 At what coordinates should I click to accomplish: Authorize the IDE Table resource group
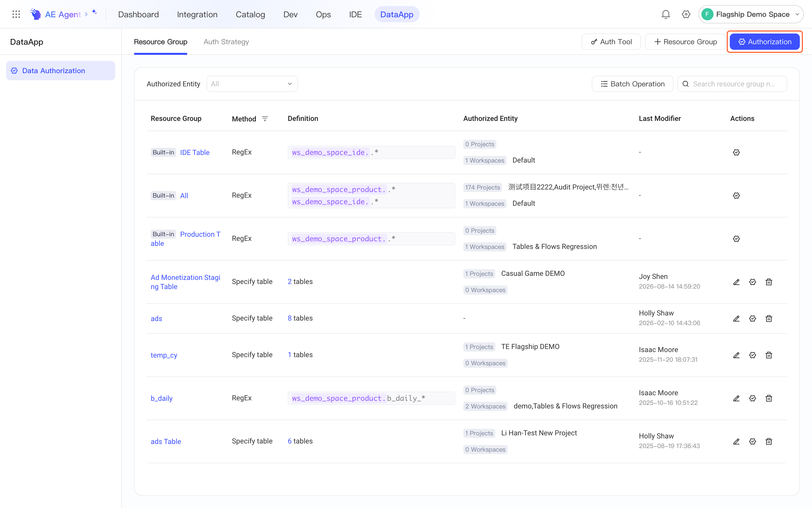tap(736, 152)
